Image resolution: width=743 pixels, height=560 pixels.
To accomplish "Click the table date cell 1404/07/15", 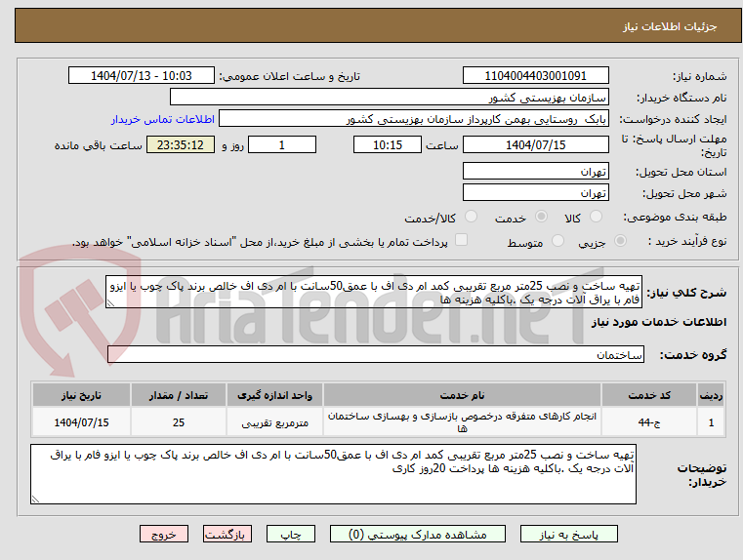I will pyautogui.click(x=81, y=422).
